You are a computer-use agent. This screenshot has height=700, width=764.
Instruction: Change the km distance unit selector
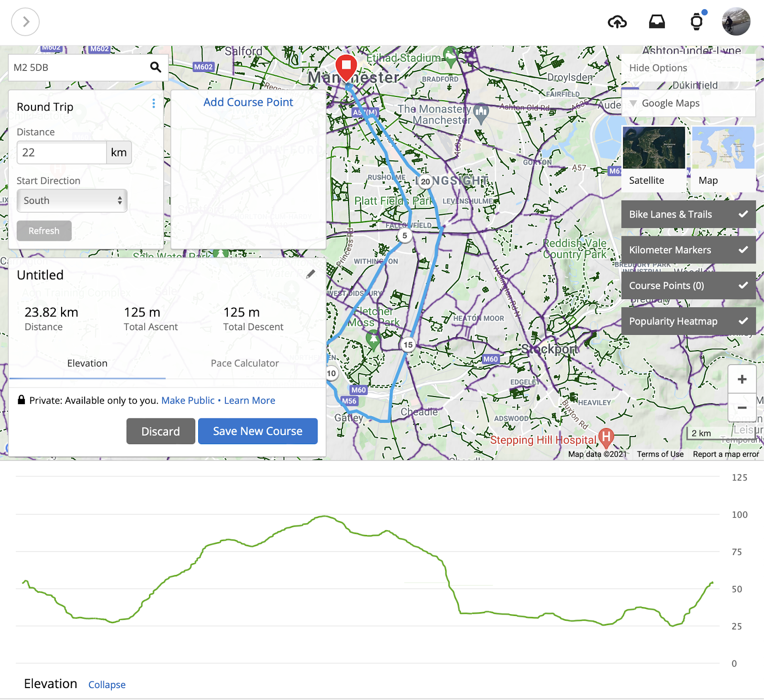click(x=119, y=153)
